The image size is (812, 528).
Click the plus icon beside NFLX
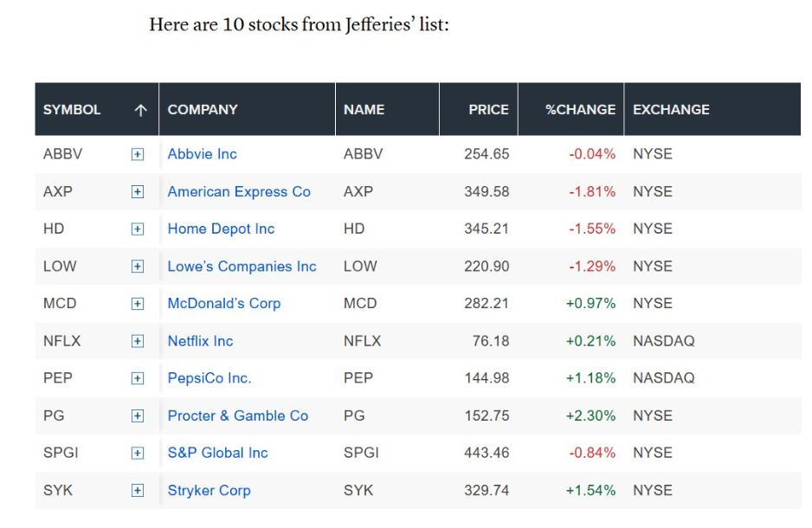point(138,341)
